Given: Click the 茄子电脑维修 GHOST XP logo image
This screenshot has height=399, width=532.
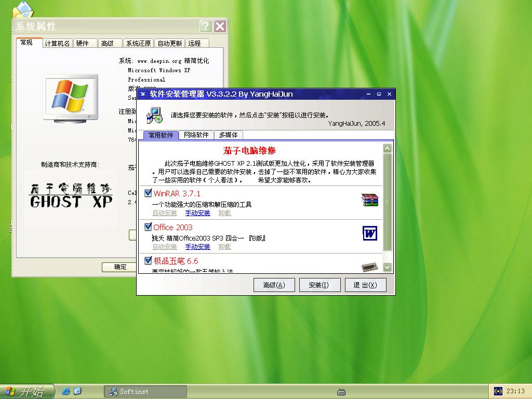Looking at the screenshot, I should tap(71, 195).
